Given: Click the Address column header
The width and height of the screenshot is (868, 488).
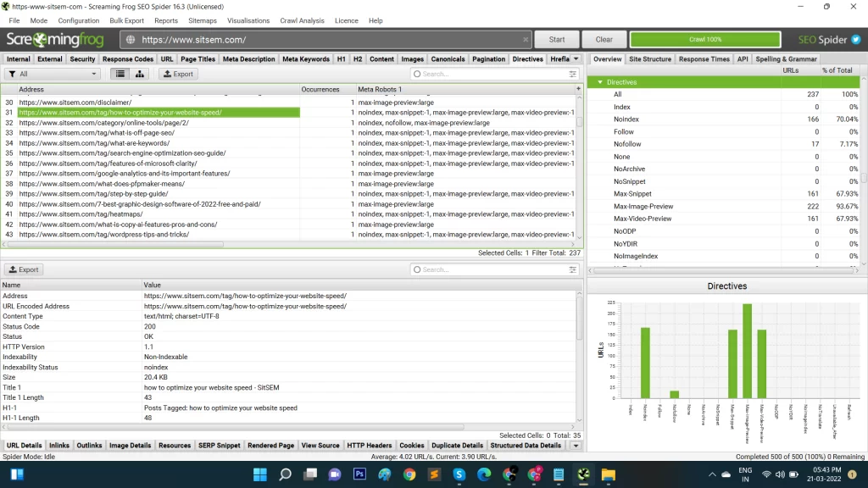Looking at the screenshot, I should [x=159, y=89].
